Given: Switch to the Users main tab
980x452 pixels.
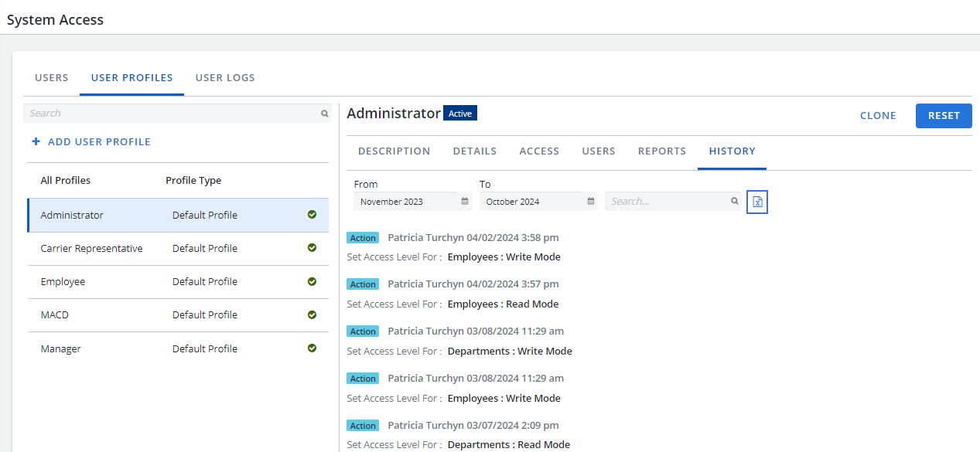Looking at the screenshot, I should click(x=52, y=78).
